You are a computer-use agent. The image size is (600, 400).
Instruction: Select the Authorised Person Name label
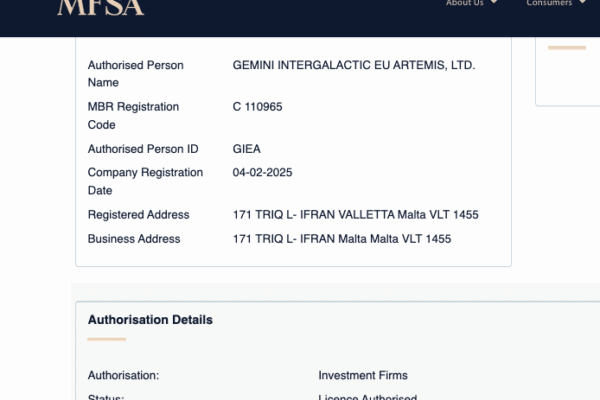pyautogui.click(x=135, y=73)
